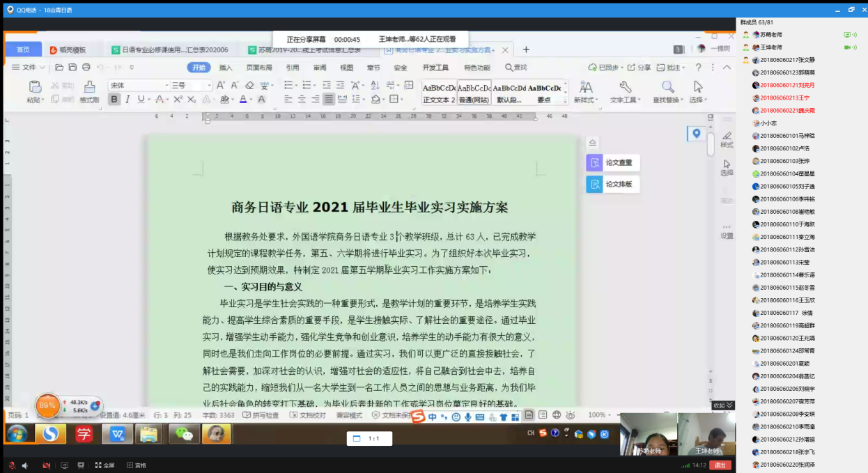Viewport: 868px width, 473px height.
Task: Open the 页面布局 ribbon tab
Action: 258,68
